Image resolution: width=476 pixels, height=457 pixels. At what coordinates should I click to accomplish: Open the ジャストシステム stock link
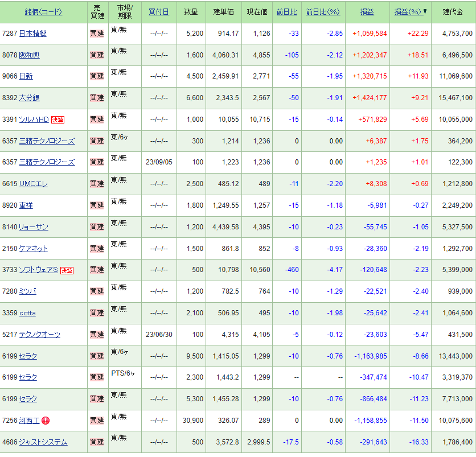(x=43, y=442)
